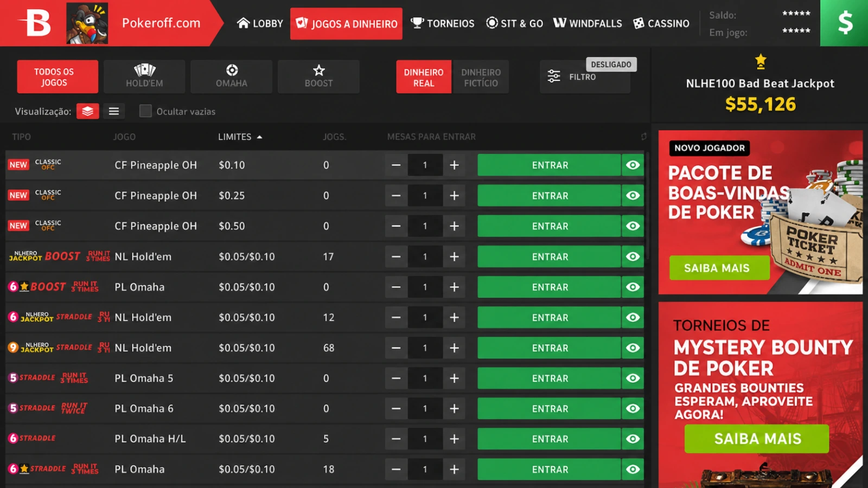
Task: Observe the PL Omaha 5 table
Action: click(x=633, y=378)
